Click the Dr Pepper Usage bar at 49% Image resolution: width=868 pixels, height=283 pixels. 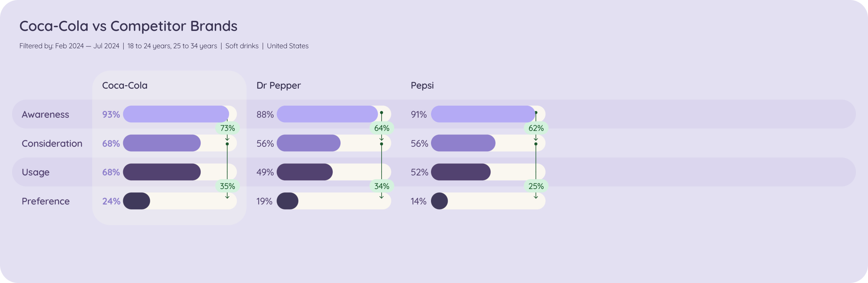[305, 172]
